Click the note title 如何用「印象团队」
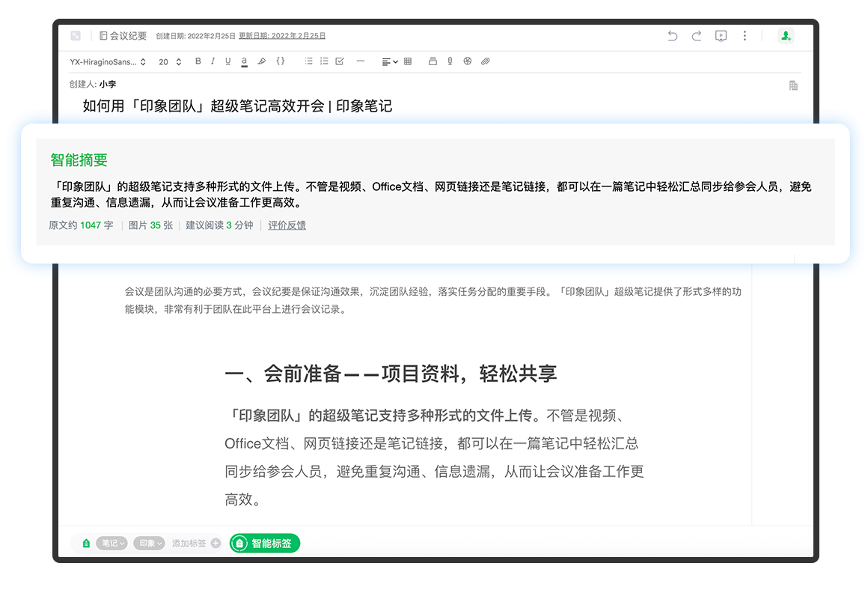The height and width of the screenshot is (590, 868). pos(237,106)
